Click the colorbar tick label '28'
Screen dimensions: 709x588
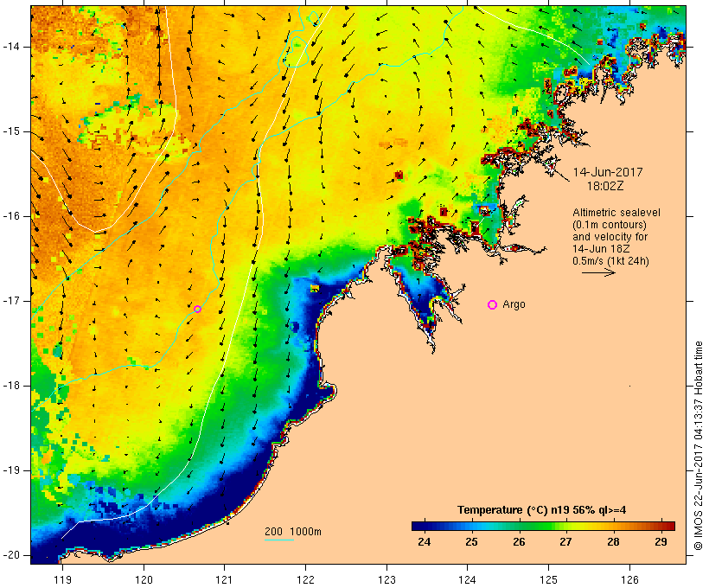(613, 542)
